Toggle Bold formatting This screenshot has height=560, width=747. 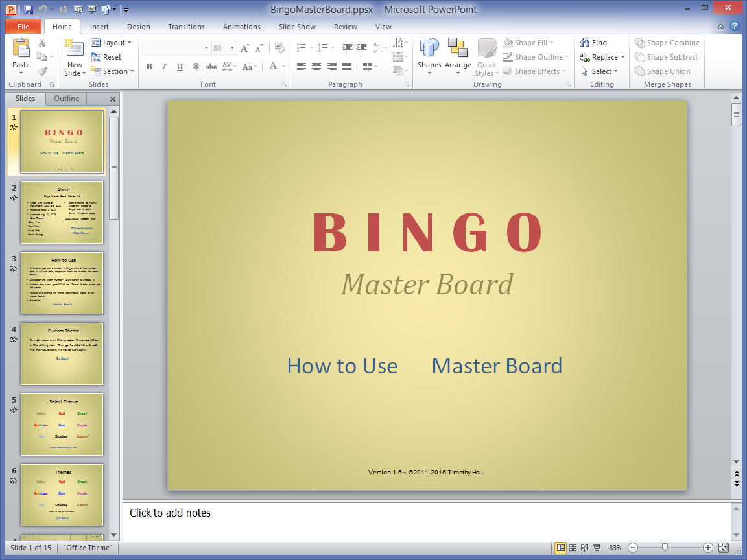[150, 67]
